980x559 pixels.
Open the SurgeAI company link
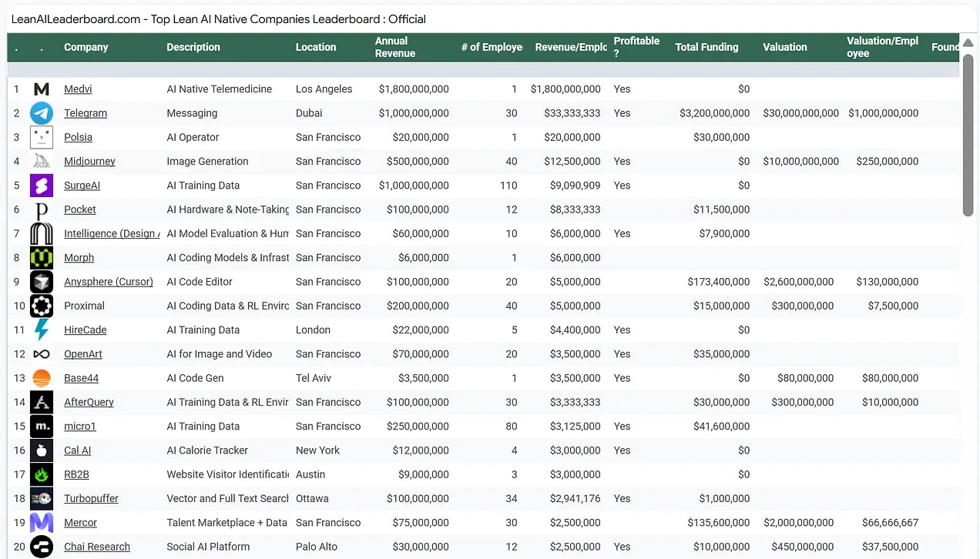tap(82, 186)
